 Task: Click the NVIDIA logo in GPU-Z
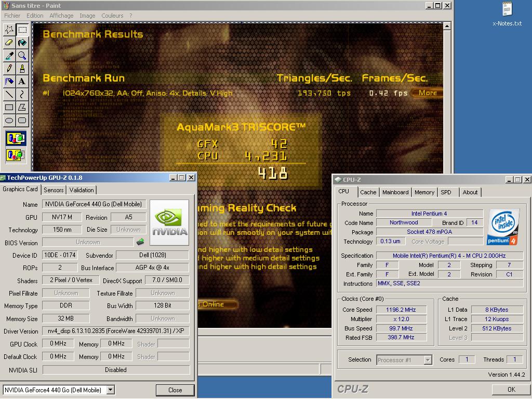pos(169,222)
